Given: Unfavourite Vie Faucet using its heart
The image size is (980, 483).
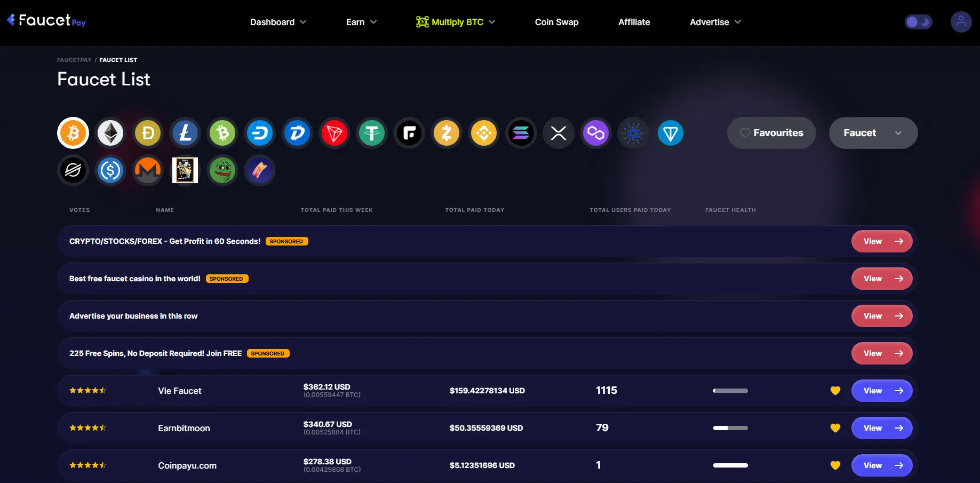Looking at the screenshot, I should pyautogui.click(x=835, y=391).
